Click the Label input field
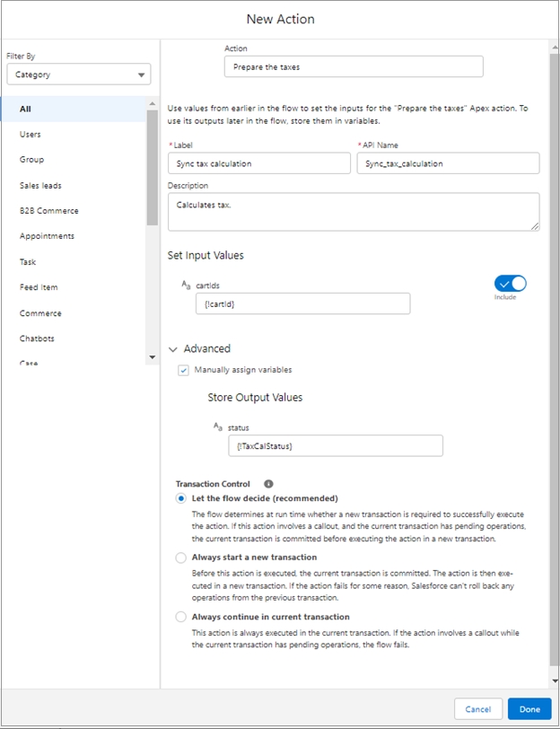The image size is (560, 729). click(258, 163)
